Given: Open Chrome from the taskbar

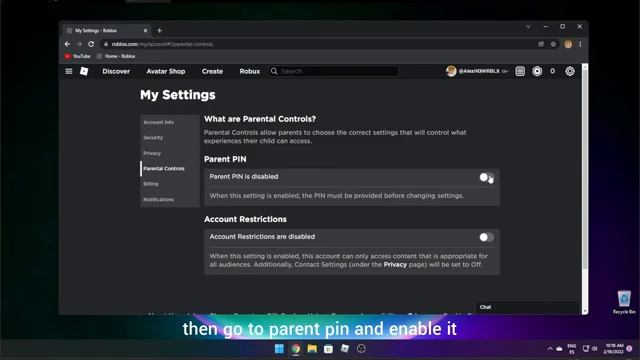Looking at the screenshot, I should click(296, 349).
